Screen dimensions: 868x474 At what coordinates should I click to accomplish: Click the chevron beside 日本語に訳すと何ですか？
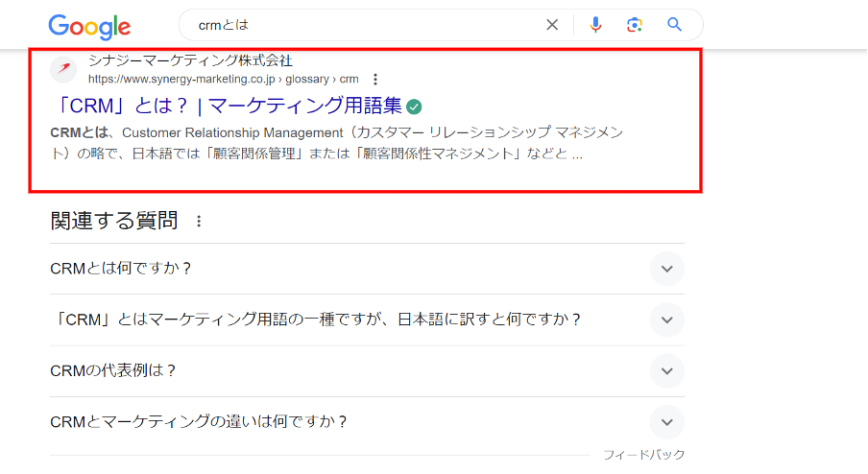click(x=667, y=320)
